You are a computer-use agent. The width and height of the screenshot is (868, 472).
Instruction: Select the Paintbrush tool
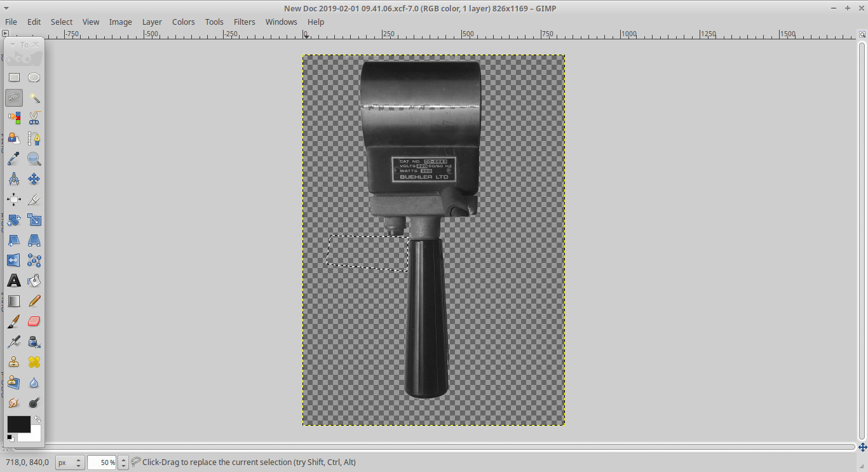click(14, 321)
